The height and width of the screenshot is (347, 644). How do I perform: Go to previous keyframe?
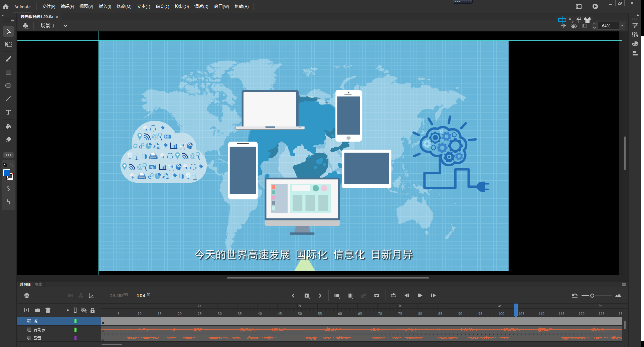[x=293, y=296]
